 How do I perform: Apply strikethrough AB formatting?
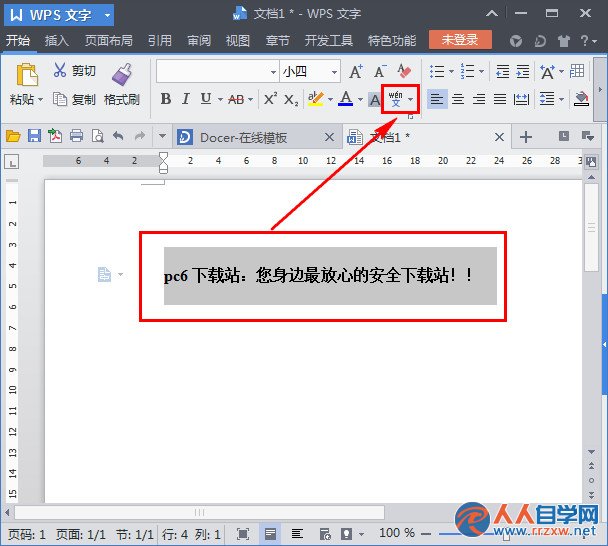click(236, 100)
